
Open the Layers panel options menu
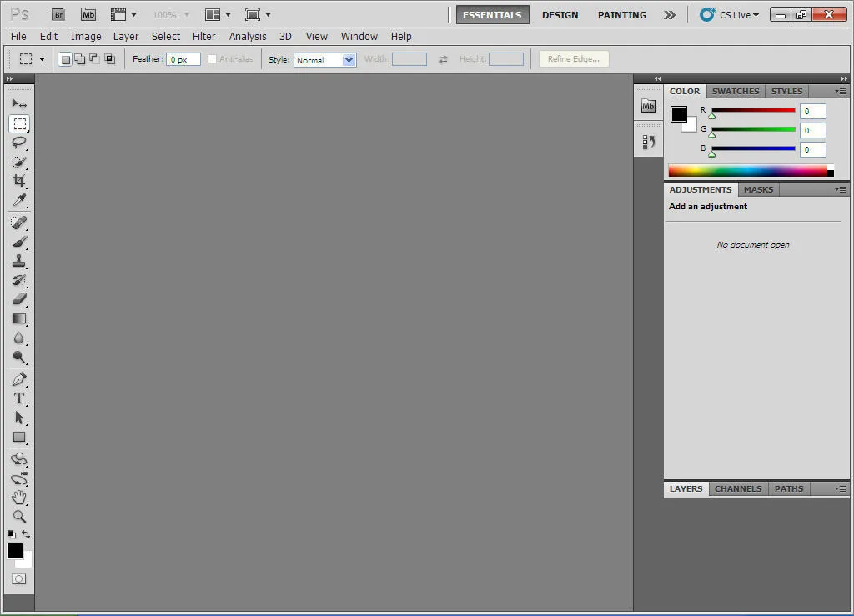(841, 488)
